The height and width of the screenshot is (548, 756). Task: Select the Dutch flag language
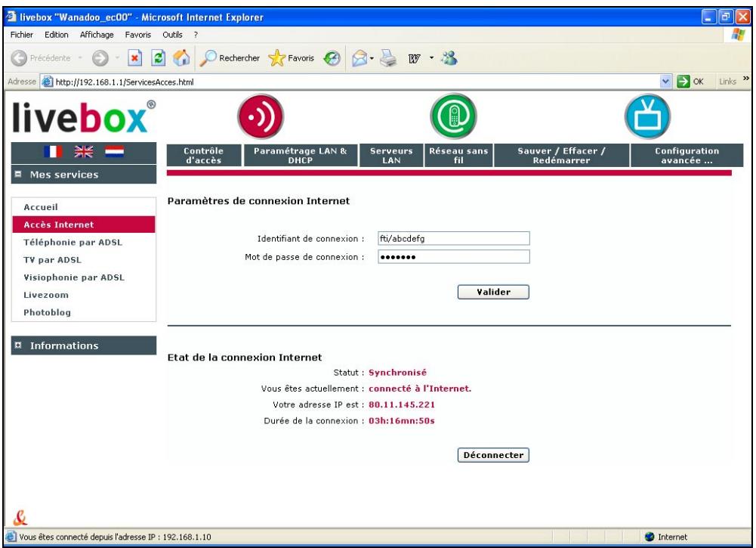pyautogui.click(x=114, y=152)
